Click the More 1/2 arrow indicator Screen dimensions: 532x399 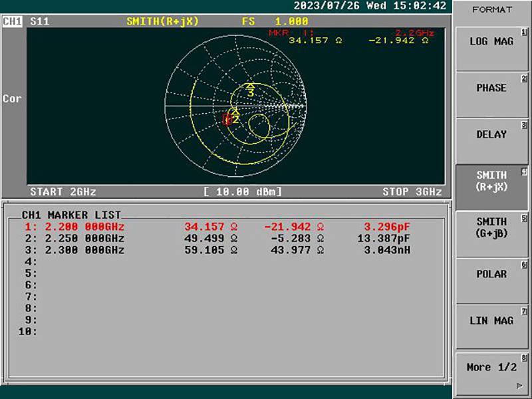point(519,386)
